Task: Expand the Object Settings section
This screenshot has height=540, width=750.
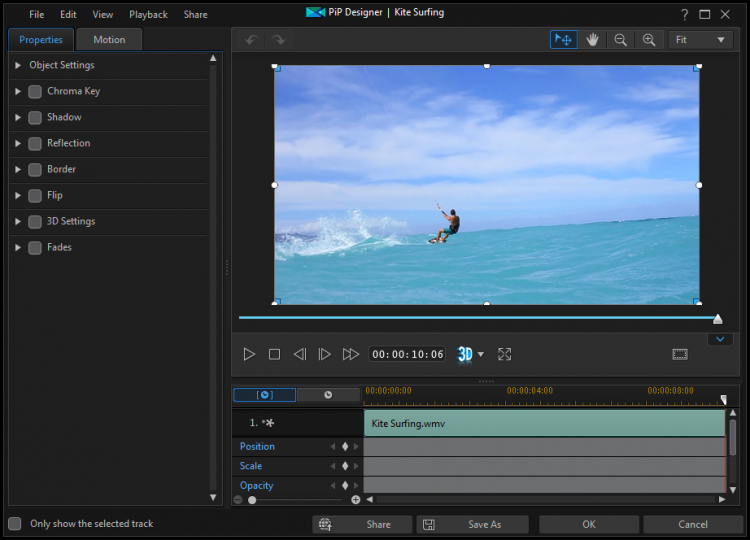Action: 18,65
